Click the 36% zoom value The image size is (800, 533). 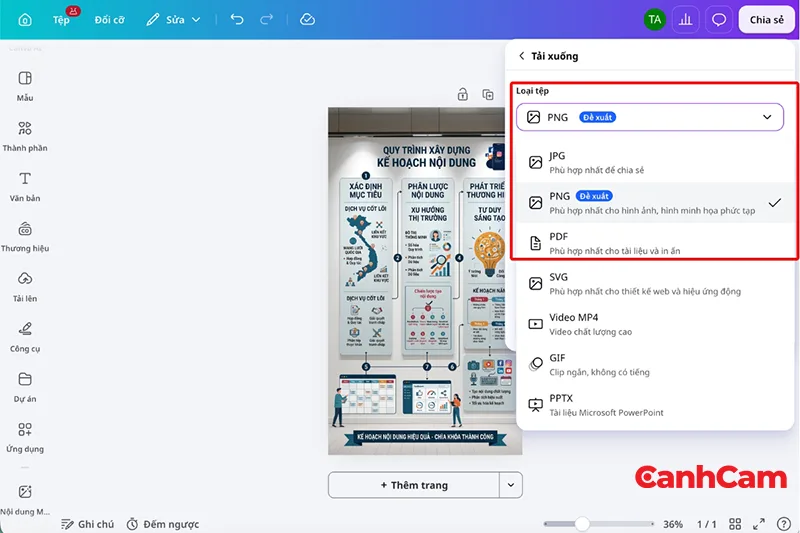pos(672,524)
